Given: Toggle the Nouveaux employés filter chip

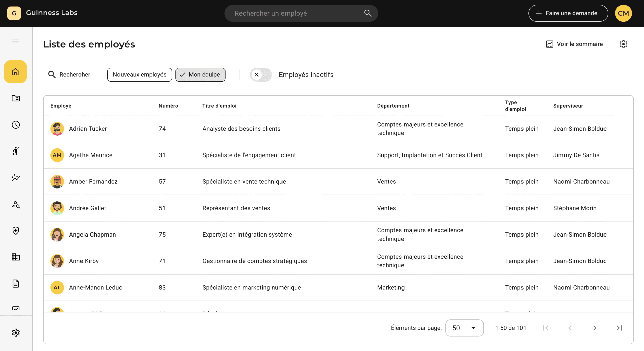Looking at the screenshot, I should click(140, 75).
